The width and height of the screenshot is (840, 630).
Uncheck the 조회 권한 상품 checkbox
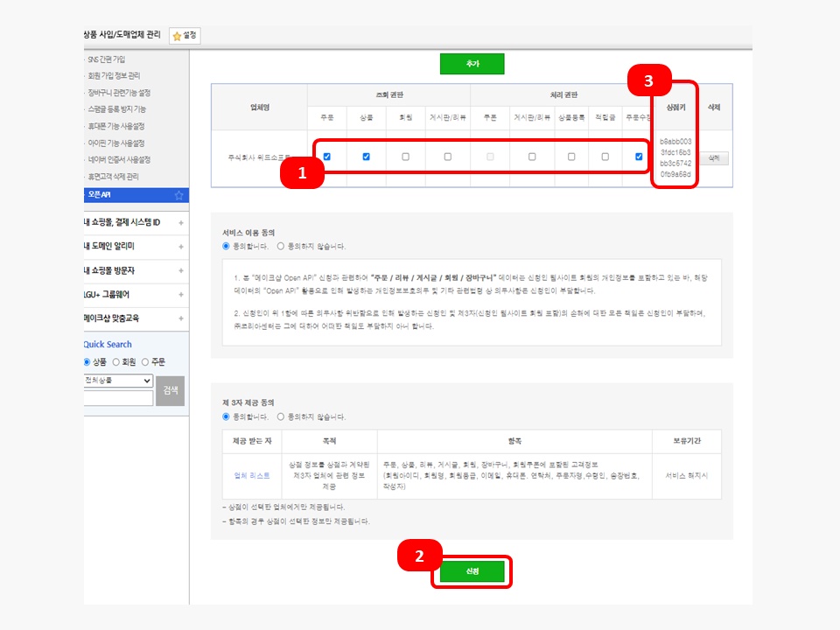coord(366,157)
